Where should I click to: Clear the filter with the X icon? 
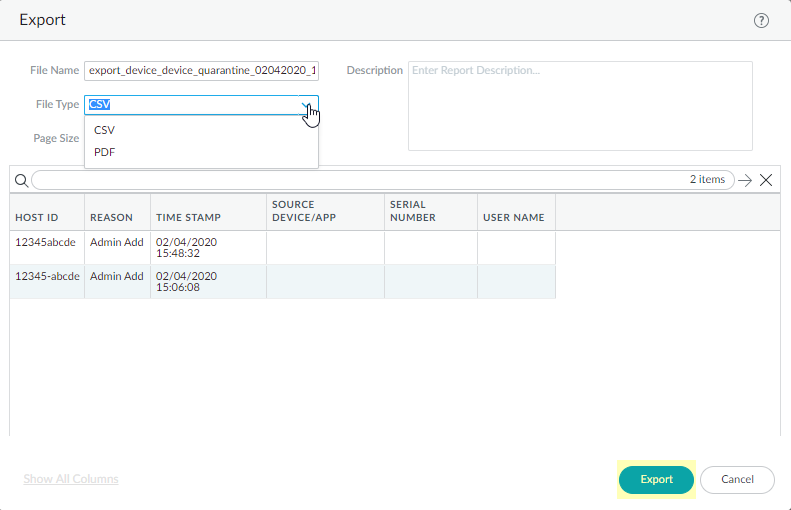coord(766,180)
